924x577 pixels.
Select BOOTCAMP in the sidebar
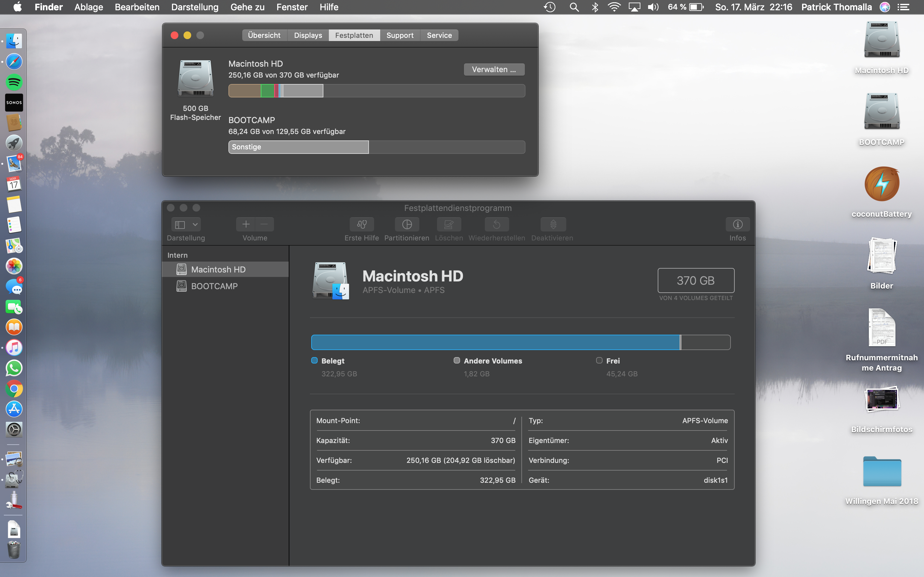[214, 286]
